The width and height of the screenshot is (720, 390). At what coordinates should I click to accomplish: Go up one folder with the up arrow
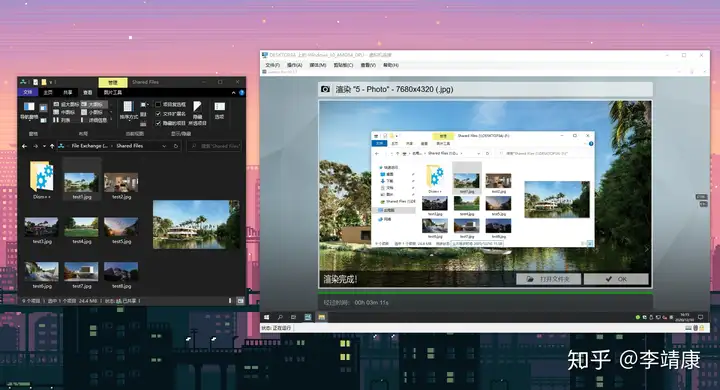(52, 146)
